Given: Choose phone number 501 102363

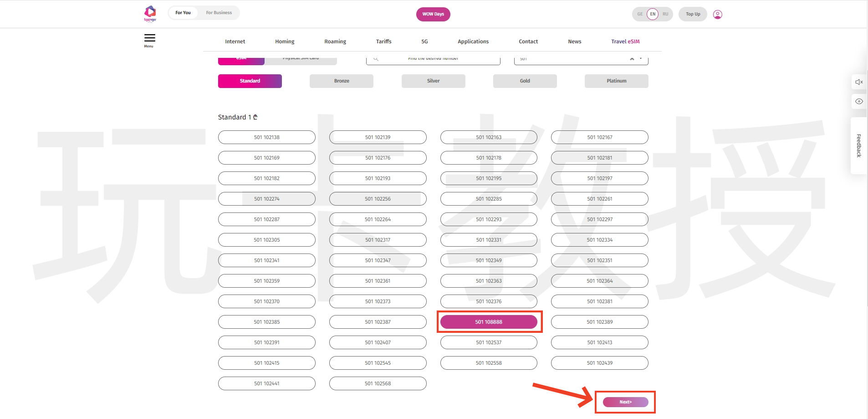Looking at the screenshot, I should 489,281.
